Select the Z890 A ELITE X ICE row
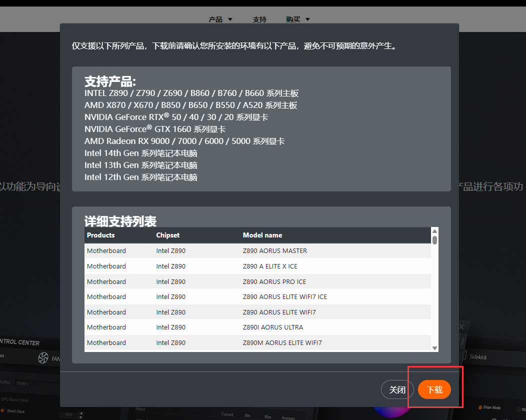 pyautogui.click(x=270, y=266)
